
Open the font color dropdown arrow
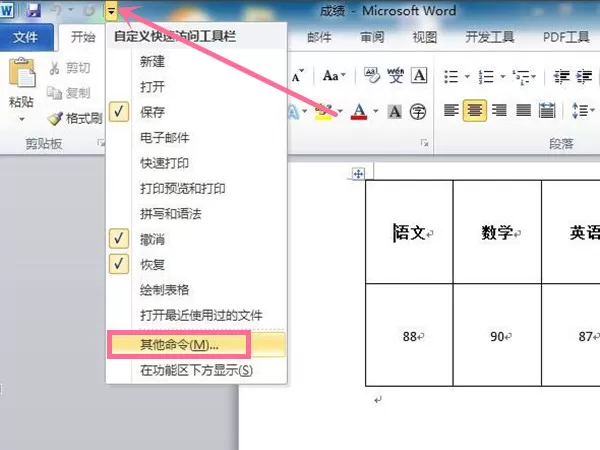pos(375,111)
